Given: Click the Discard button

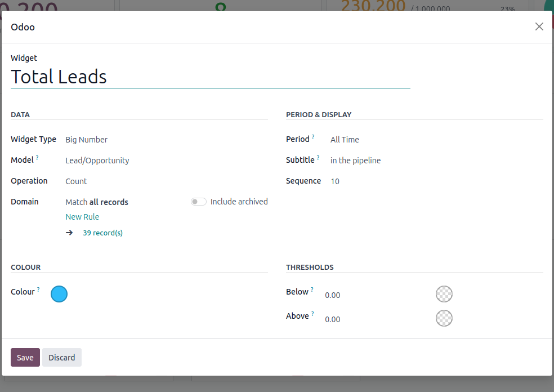Looking at the screenshot, I should tap(62, 357).
